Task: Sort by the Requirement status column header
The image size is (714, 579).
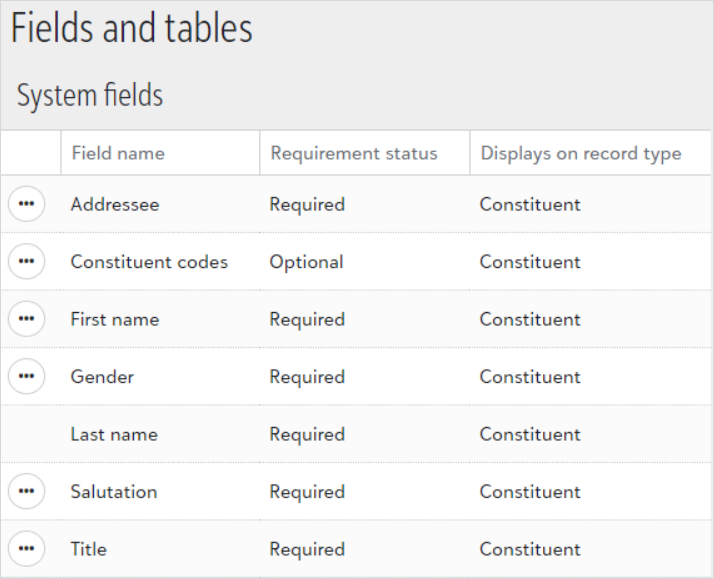Action: pyautogui.click(x=354, y=153)
